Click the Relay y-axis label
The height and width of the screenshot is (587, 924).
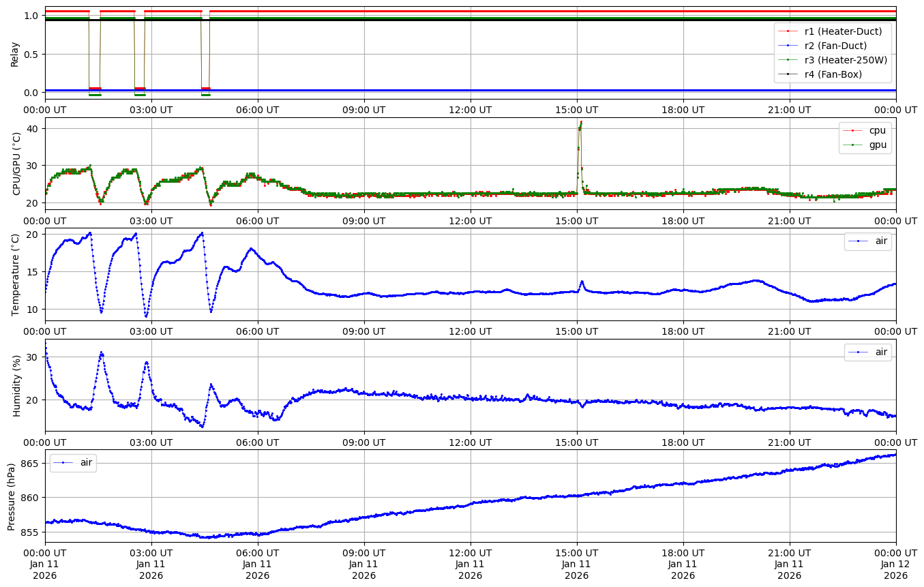tap(15, 53)
